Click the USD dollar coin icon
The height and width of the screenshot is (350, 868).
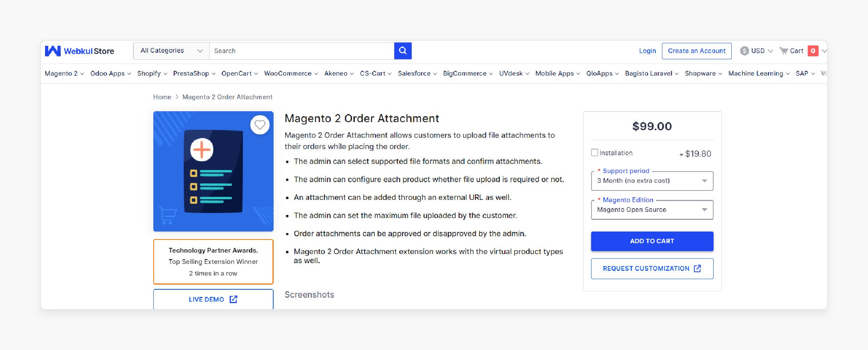click(x=744, y=51)
